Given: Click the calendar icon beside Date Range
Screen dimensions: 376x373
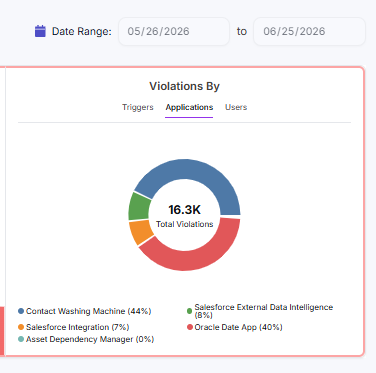Looking at the screenshot, I should (x=40, y=31).
